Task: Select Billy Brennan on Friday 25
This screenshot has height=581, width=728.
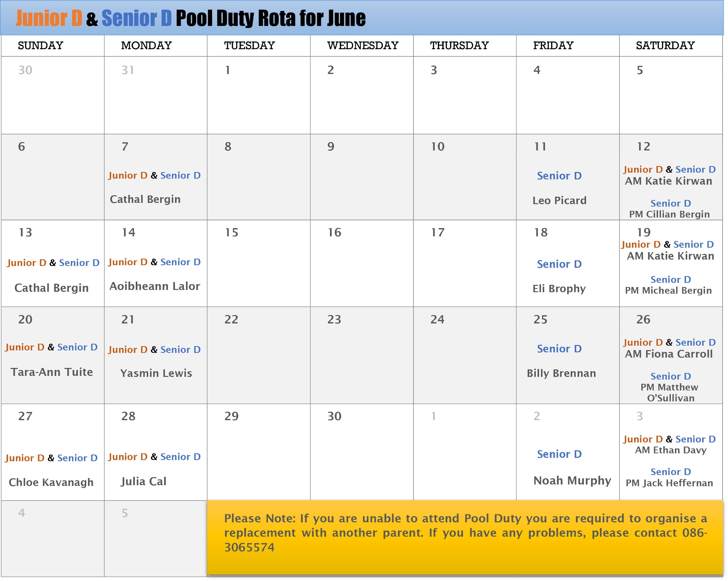Action: pyautogui.click(x=561, y=373)
